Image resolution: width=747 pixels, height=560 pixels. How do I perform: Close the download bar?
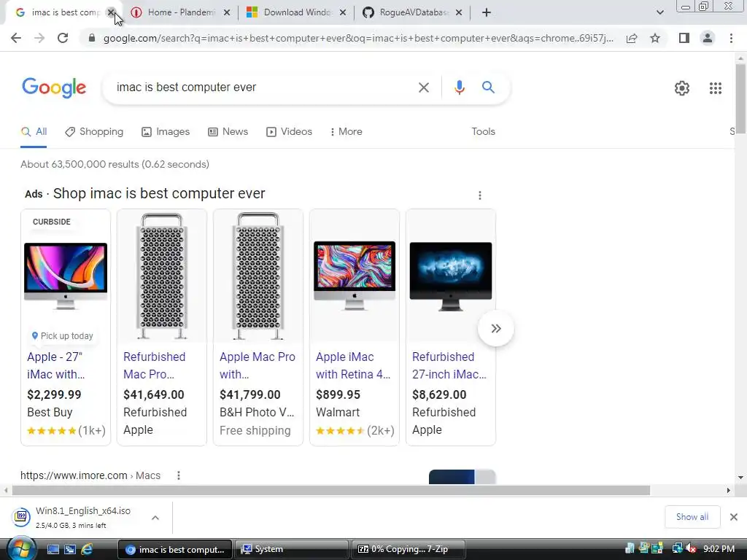[x=734, y=517]
